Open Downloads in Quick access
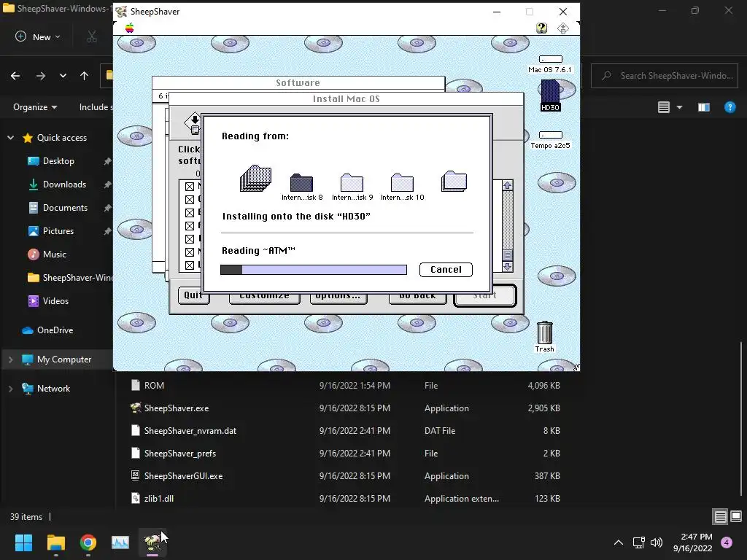Image resolution: width=747 pixels, height=560 pixels. [64, 184]
